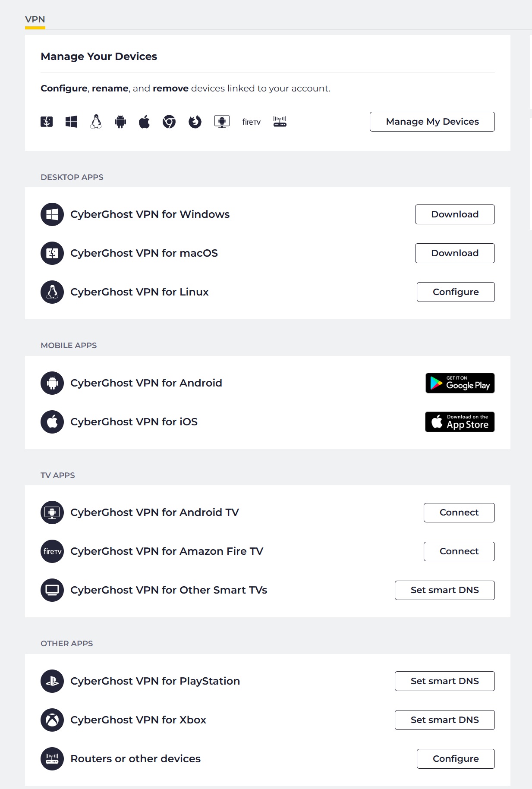The height and width of the screenshot is (789, 532).
Task: Download CyberGhost VPN for macOS
Action: pos(455,253)
